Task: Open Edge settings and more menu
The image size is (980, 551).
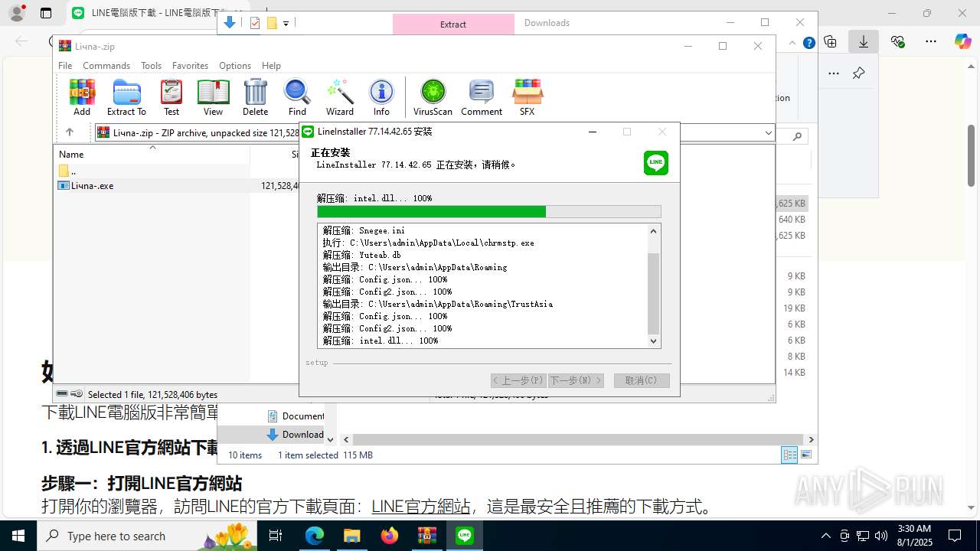Action: click(931, 41)
